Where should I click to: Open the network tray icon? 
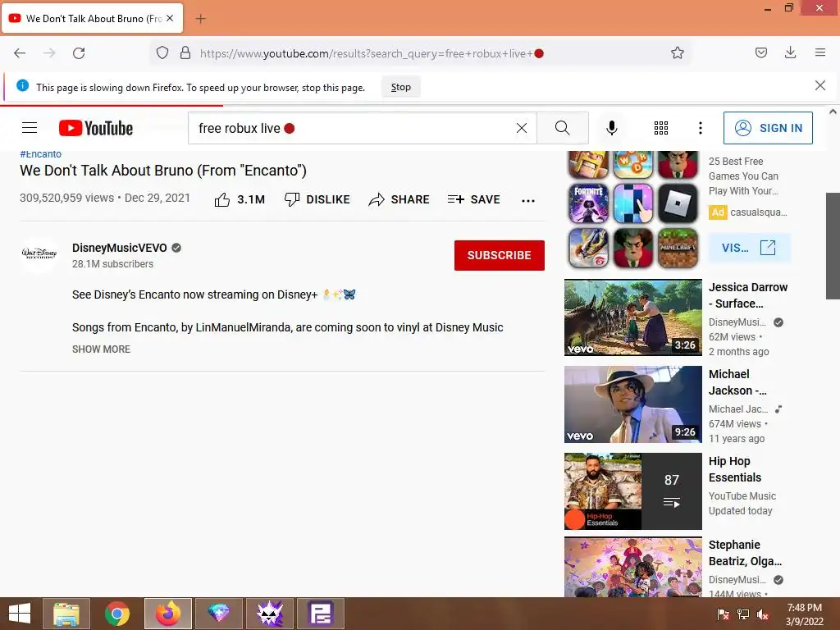743,614
